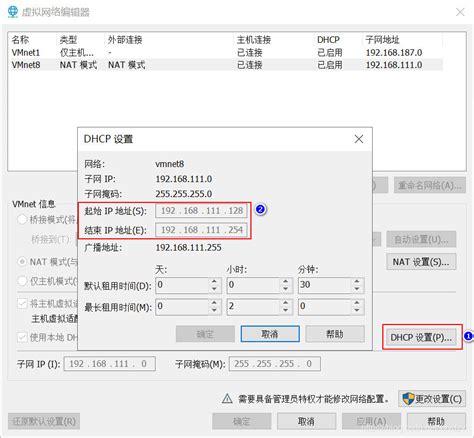Increase maximum lease hours with up arrow
This screenshot has height=438, width=474.
point(285,303)
